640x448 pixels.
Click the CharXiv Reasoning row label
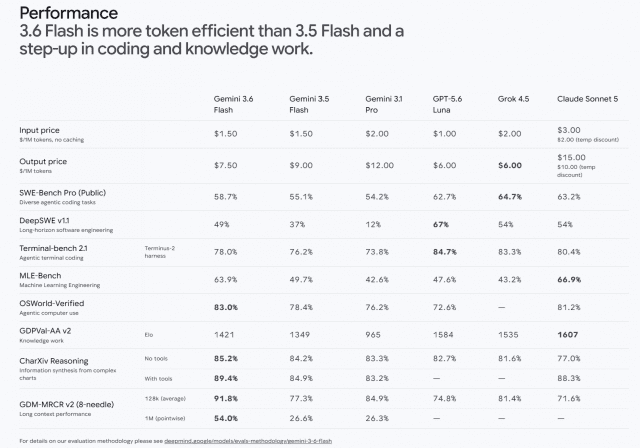(53, 361)
